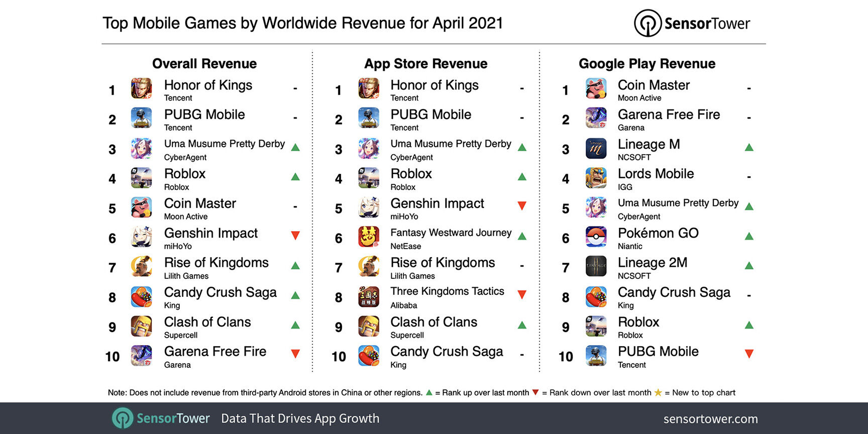Select the Fantasy Westward Journey icon

coord(369,237)
